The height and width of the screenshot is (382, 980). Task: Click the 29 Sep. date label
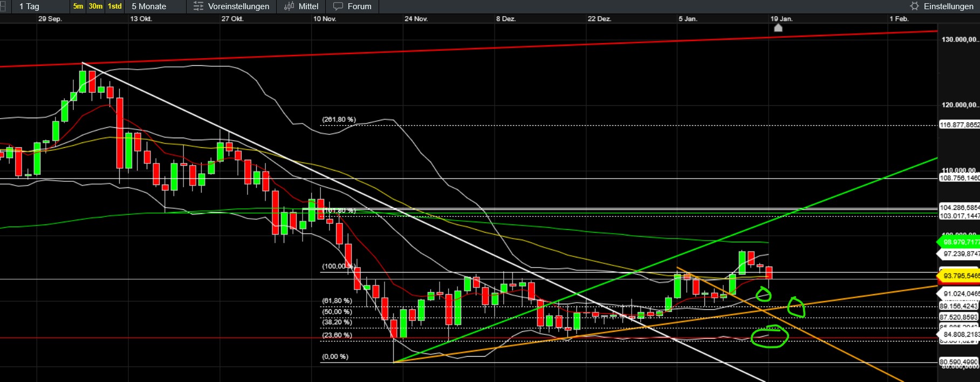tap(50, 19)
